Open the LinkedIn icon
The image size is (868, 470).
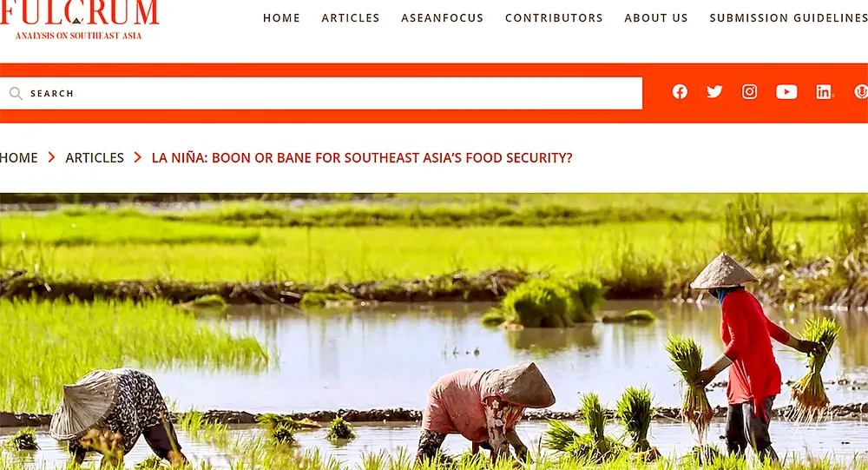824,92
